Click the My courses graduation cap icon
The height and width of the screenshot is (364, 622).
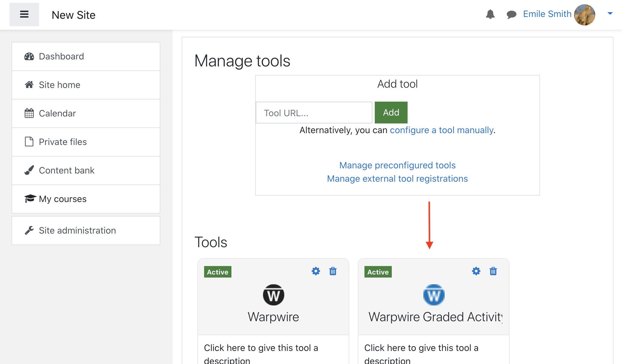pyautogui.click(x=29, y=199)
